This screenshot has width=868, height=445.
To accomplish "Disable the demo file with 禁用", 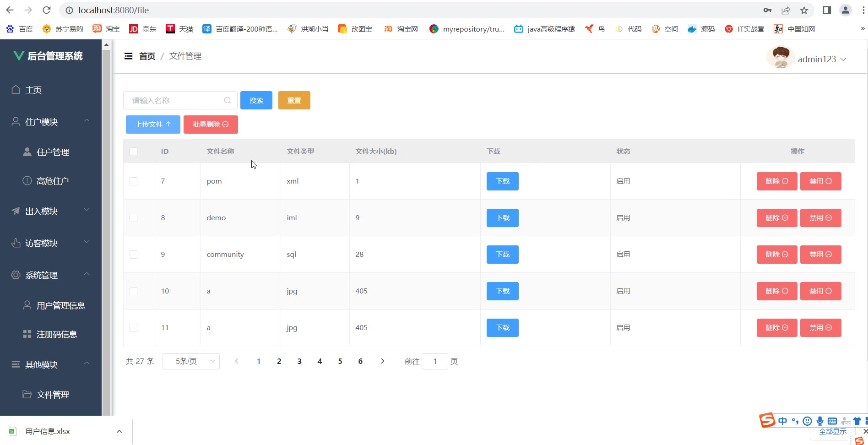I will (821, 218).
